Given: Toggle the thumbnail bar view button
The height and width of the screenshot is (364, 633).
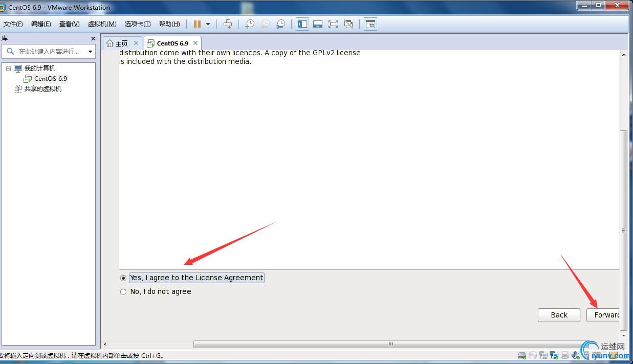Looking at the screenshot, I should [318, 24].
